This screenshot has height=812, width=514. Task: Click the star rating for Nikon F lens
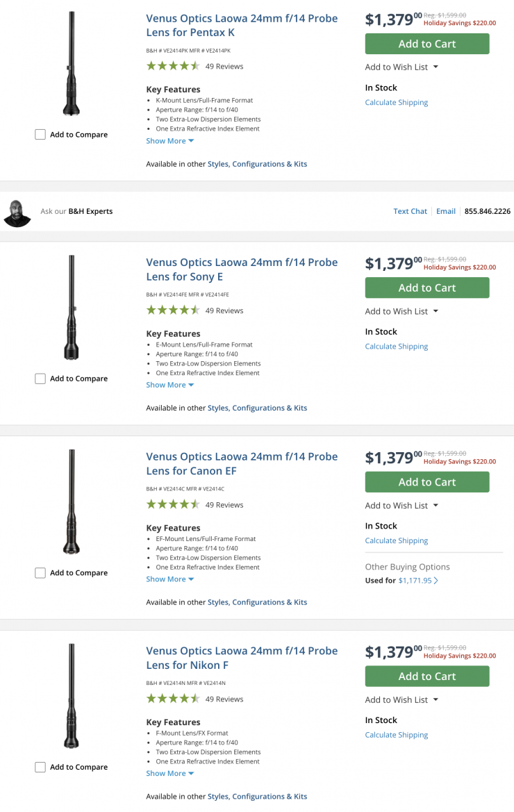173,699
